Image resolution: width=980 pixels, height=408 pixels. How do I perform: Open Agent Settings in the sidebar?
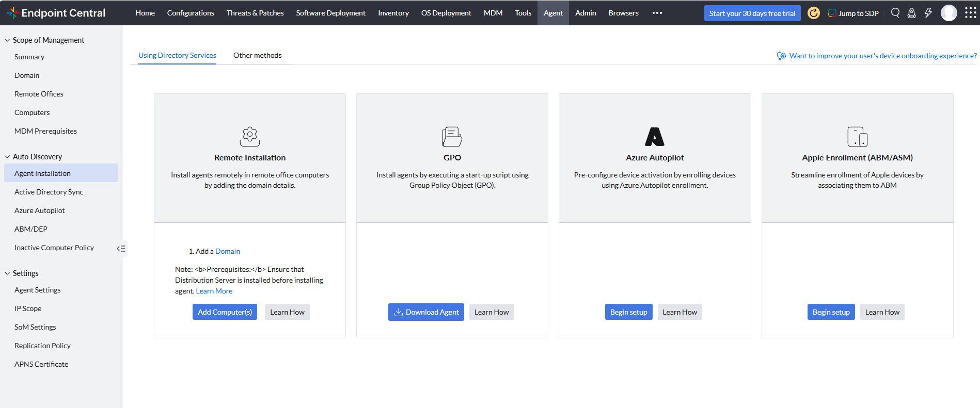(38, 290)
